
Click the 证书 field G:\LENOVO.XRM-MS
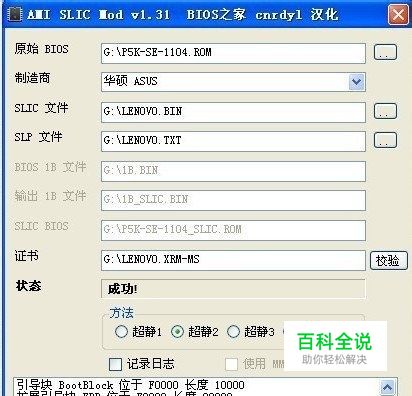pyautogui.click(x=233, y=260)
